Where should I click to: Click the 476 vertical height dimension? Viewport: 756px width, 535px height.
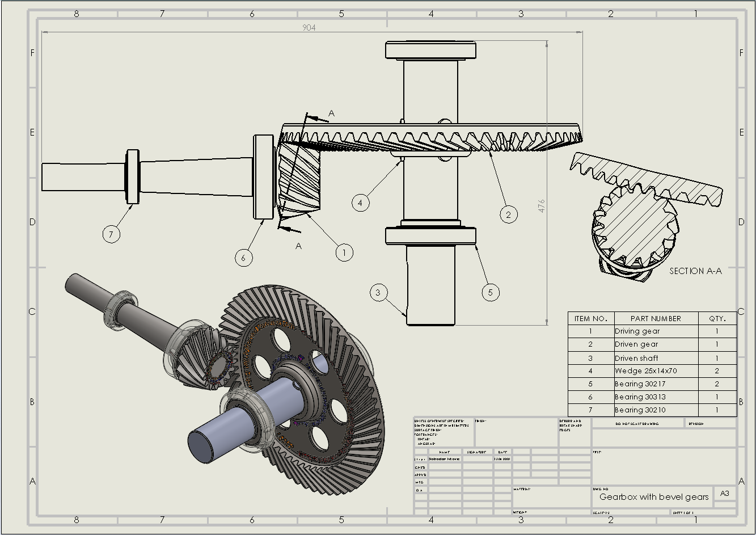(542, 205)
